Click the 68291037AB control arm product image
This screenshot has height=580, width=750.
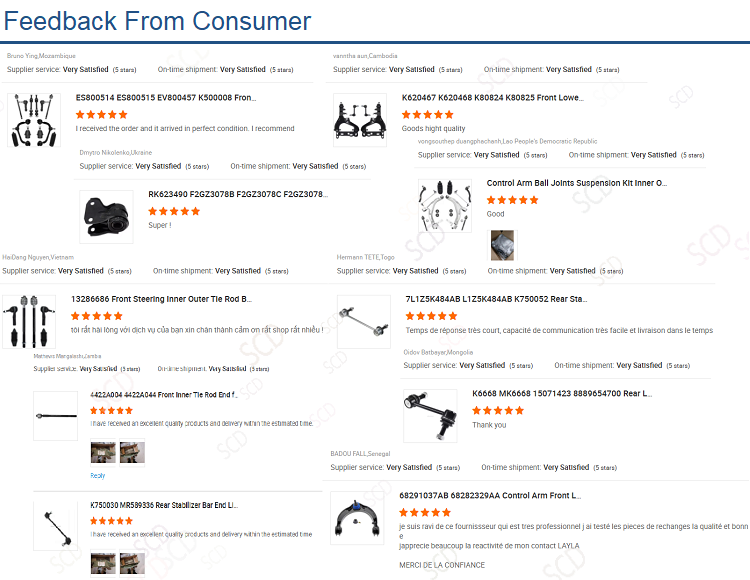(357, 518)
